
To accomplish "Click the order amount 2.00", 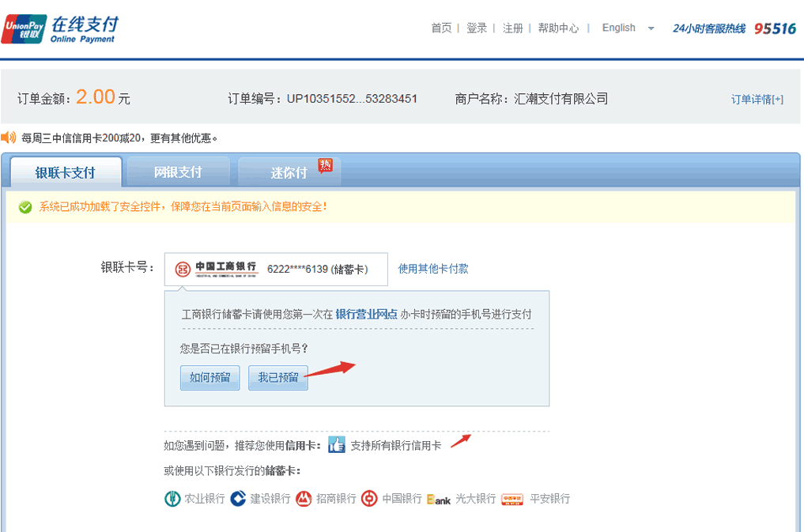I will tap(96, 96).
